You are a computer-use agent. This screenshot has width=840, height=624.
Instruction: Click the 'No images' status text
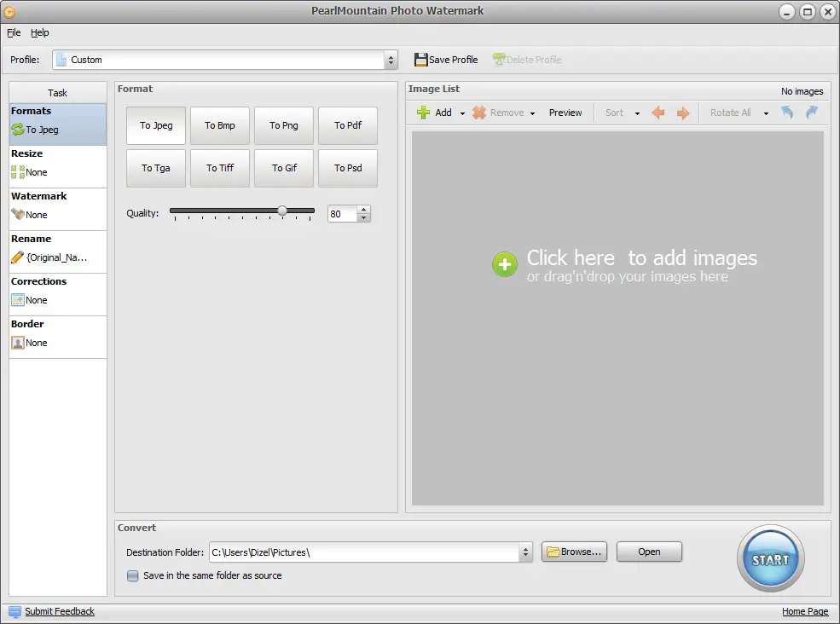coord(802,91)
